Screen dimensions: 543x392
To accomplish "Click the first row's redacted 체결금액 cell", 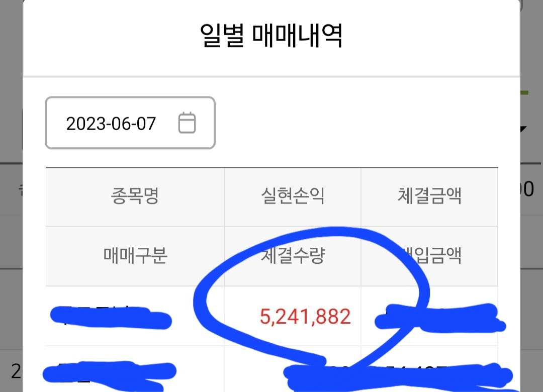I will click(x=440, y=318).
